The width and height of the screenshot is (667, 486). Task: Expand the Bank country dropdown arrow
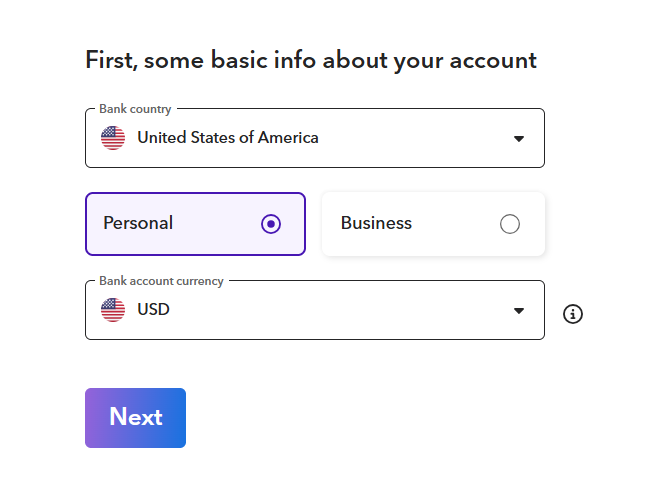(x=519, y=139)
